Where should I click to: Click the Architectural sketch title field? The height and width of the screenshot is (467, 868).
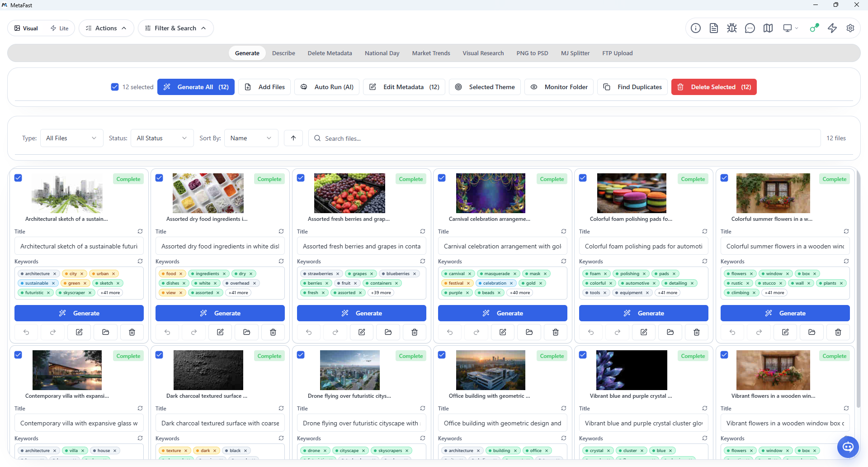pos(79,246)
